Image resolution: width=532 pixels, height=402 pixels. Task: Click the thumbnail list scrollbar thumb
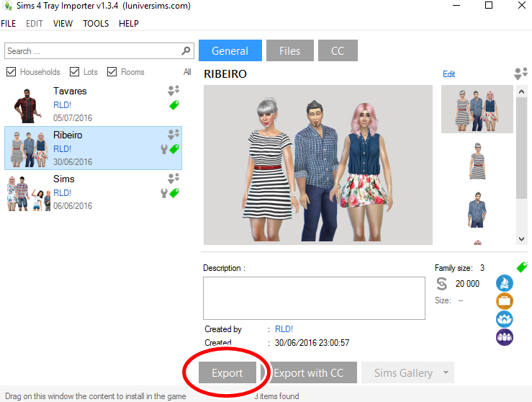[521, 148]
